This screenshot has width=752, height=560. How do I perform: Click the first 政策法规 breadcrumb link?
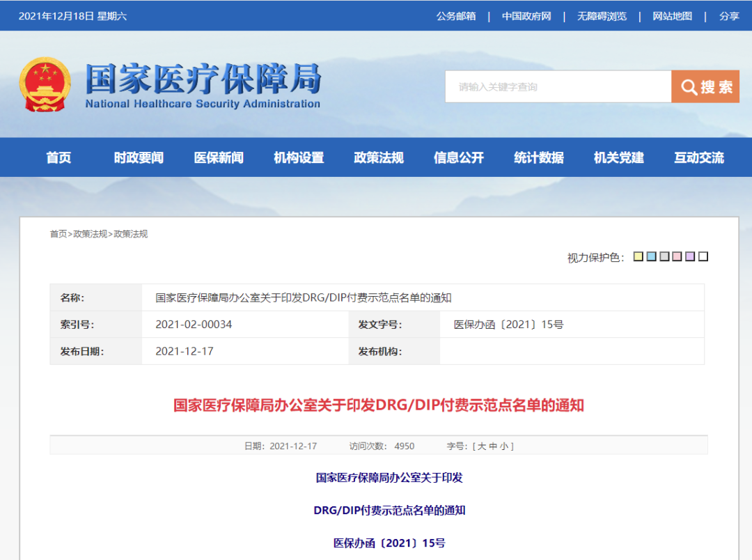coord(90,234)
